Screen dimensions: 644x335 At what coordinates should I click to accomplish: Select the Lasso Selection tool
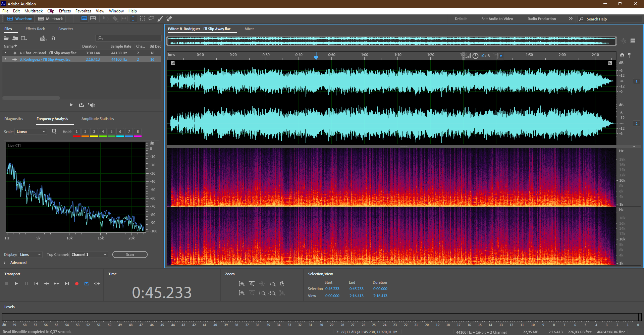(x=151, y=19)
